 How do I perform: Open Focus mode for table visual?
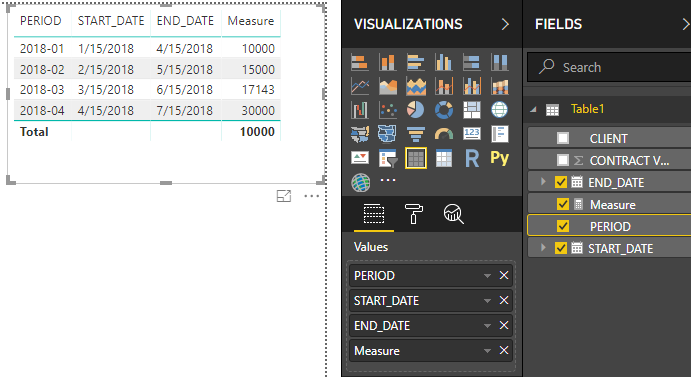[284, 196]
